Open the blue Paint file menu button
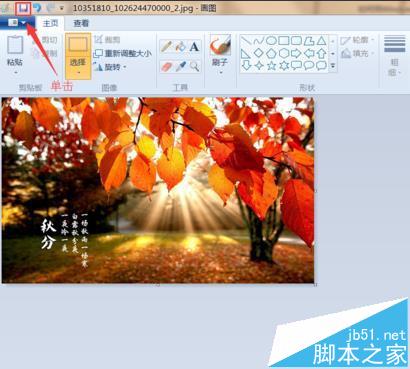Screen dimensions: 410x369 [x=17, y=23]
